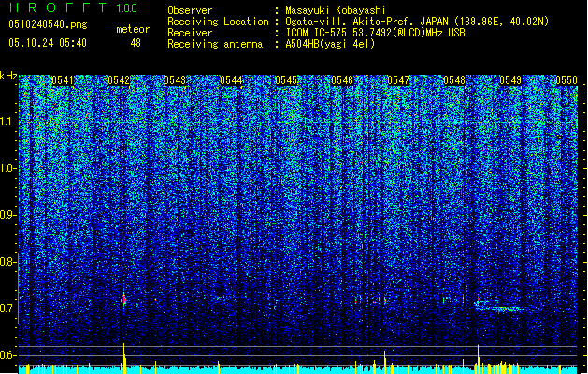Click the 1.1 kHz axis label
Viewport: 588px width, 374px height.
click(x=7, y=122)
